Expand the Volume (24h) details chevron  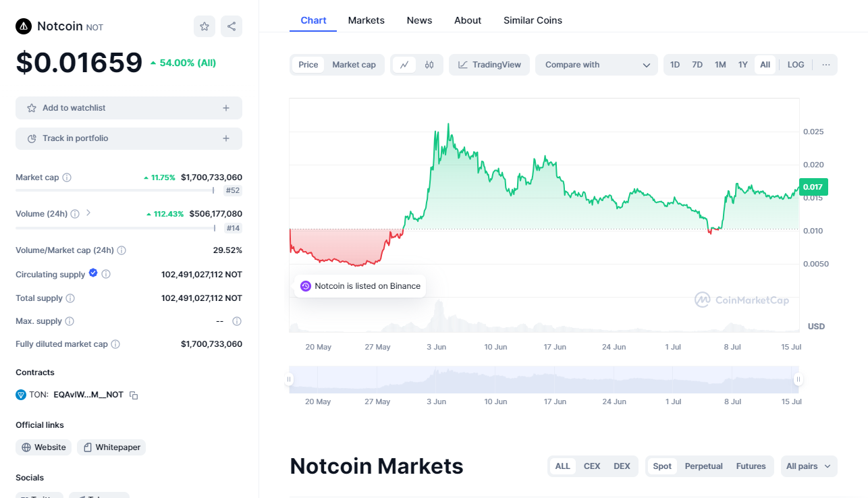[x=88, y=213]
